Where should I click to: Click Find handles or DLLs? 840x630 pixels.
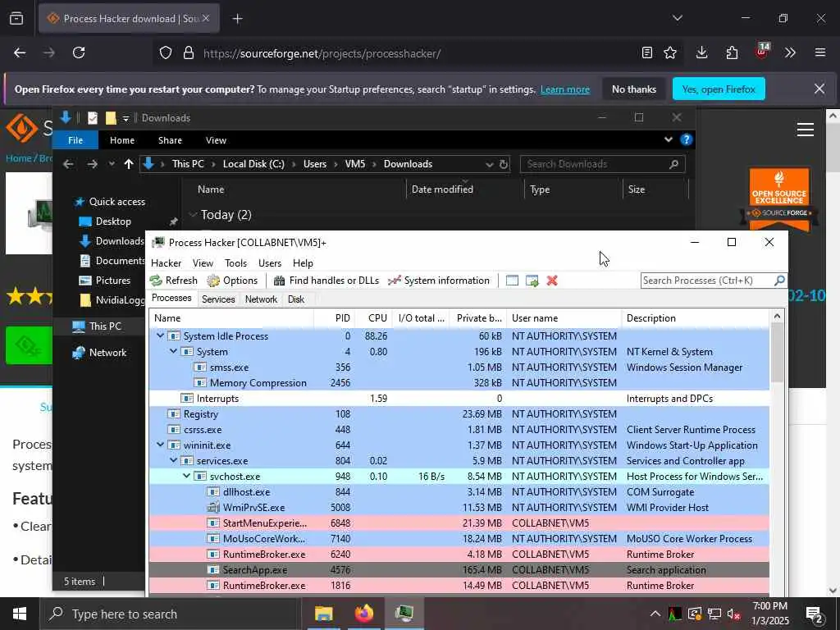coord(326,281)
